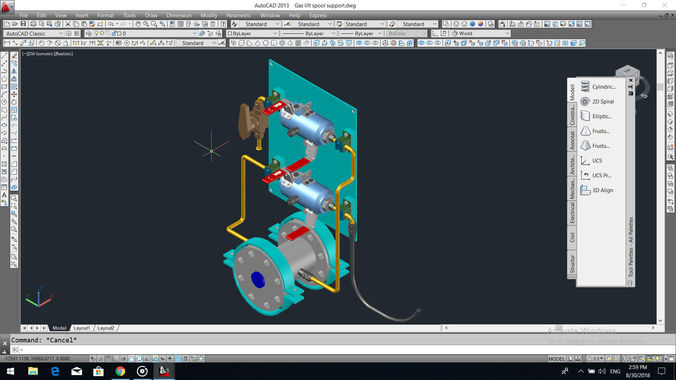Select the Multiline Text A tool

pos(4,195)
